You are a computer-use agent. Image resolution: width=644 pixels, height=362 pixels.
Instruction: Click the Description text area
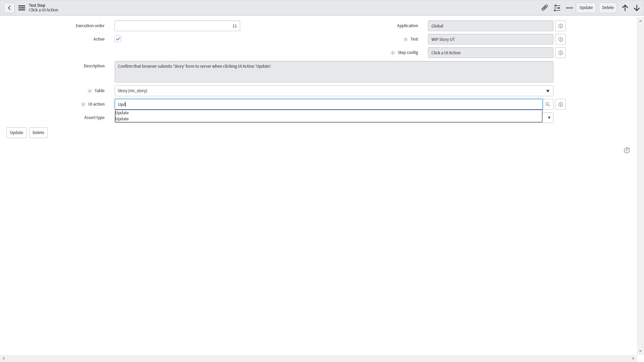click(x=334, y=72)
